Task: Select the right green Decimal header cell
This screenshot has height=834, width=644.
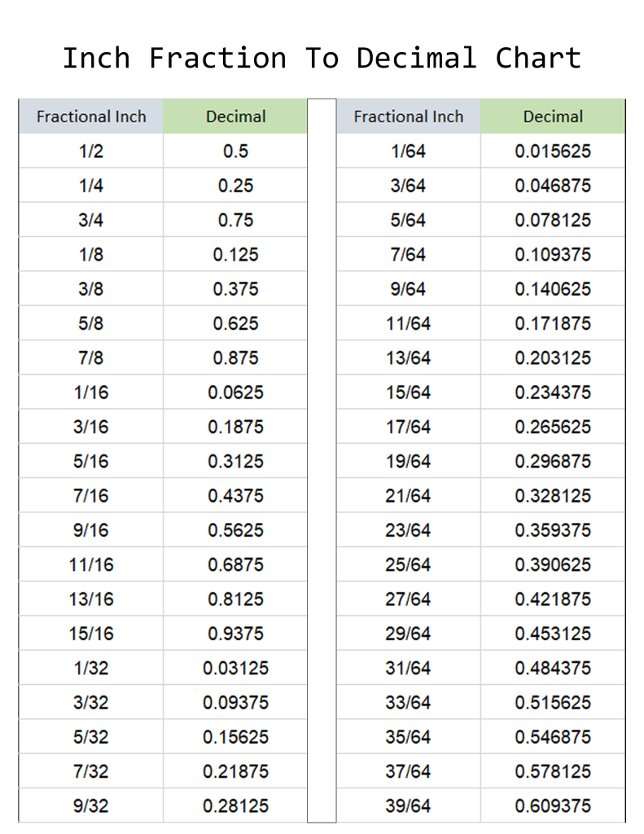Action: click(x=553, y=116)
